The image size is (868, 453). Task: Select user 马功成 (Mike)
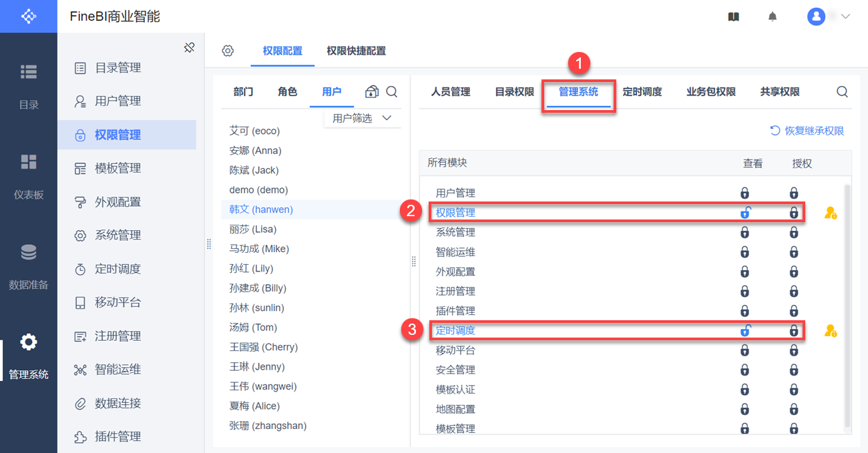tap(312, 249)
